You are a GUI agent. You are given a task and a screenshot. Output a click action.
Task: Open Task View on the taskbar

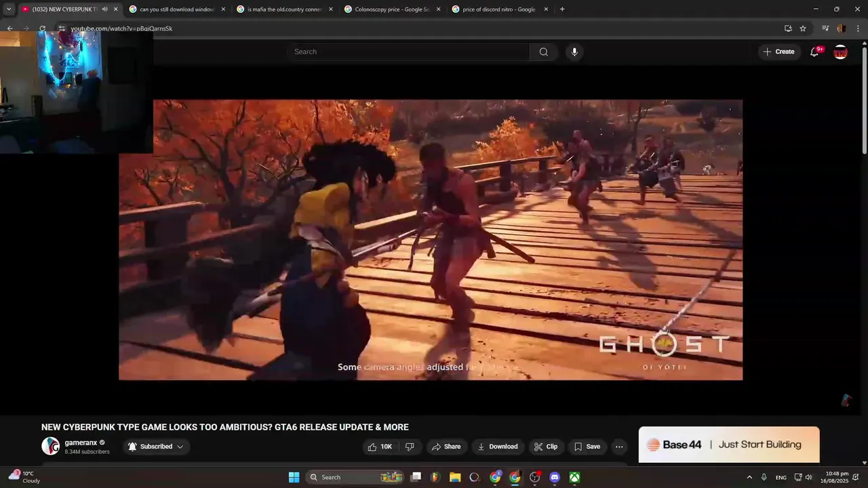pyautogui.click(x=416, y=477)
